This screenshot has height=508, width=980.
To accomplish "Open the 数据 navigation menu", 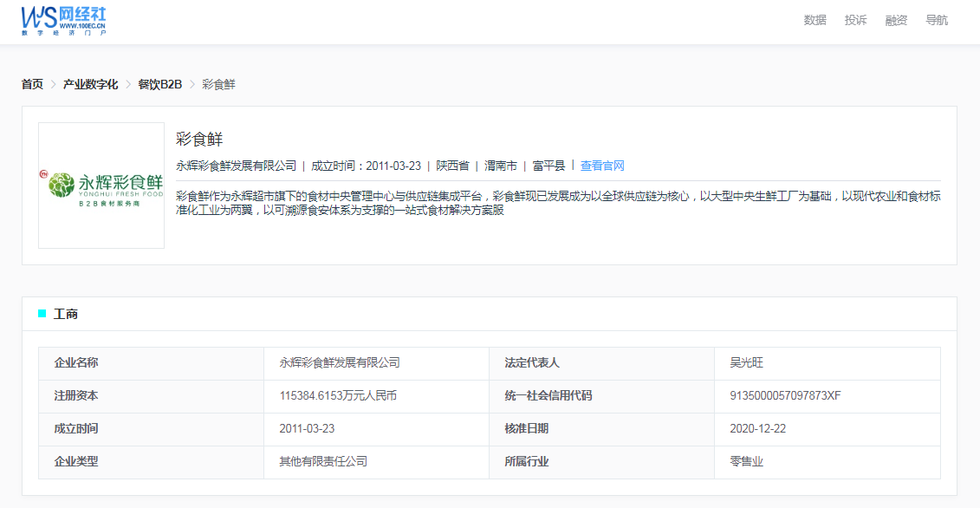I will tap(815, 20).
